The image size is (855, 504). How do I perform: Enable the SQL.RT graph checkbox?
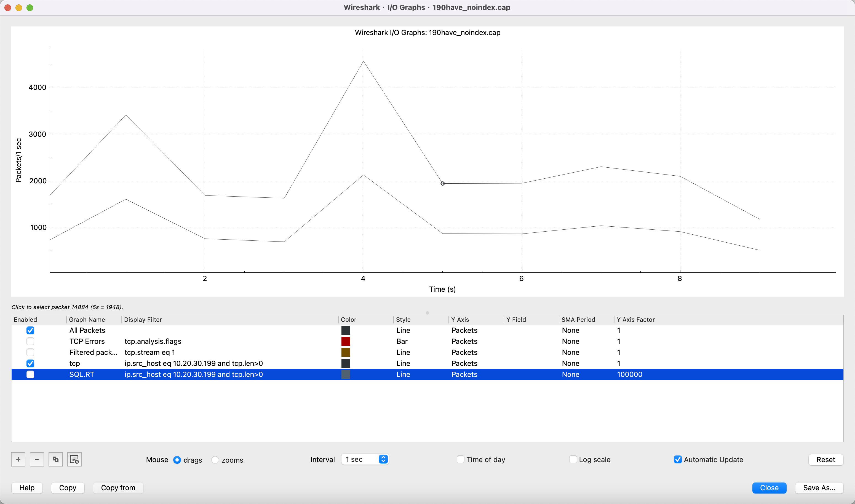30,374
